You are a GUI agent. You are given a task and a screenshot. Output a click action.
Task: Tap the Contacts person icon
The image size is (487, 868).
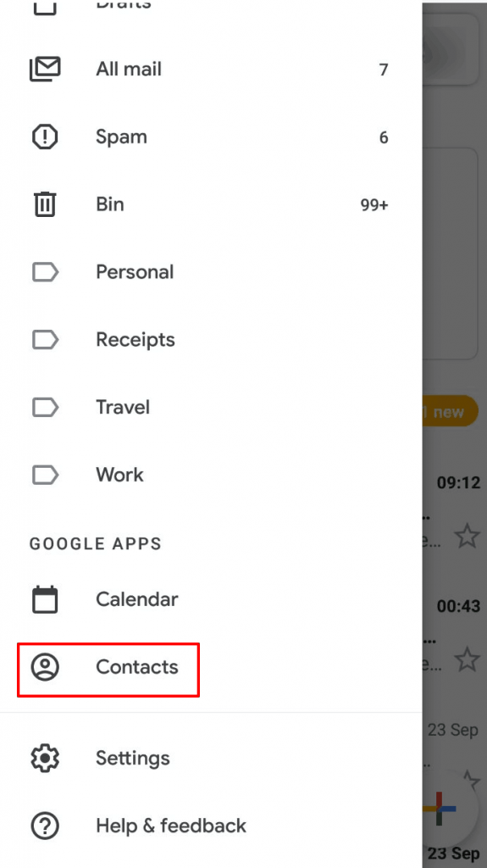(x=45, y=667)
